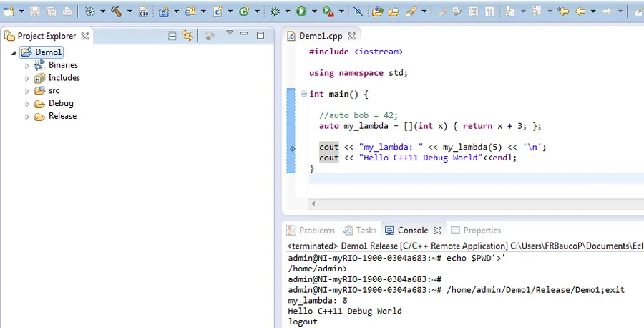Image resolution: width=644 pixels, height=328 pixels.
Task: Click the Open Task folder icon
Action: [x=394, y=11]
